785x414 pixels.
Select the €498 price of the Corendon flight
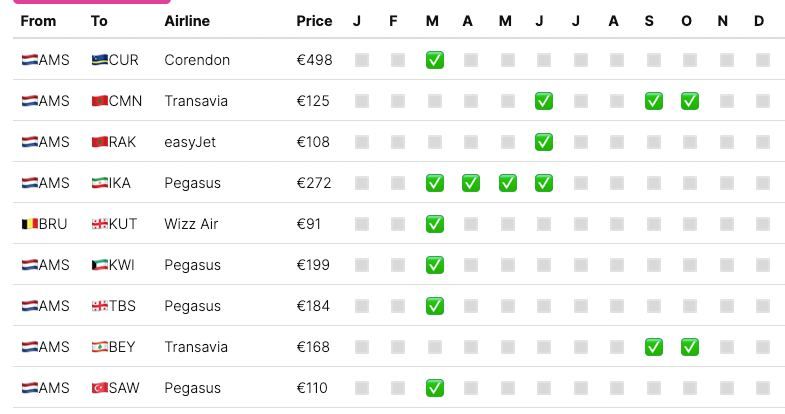(x=314, y=60)
